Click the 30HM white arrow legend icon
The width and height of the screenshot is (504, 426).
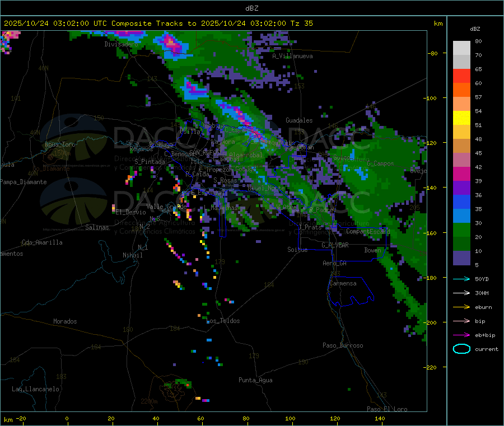coord(461,293)
